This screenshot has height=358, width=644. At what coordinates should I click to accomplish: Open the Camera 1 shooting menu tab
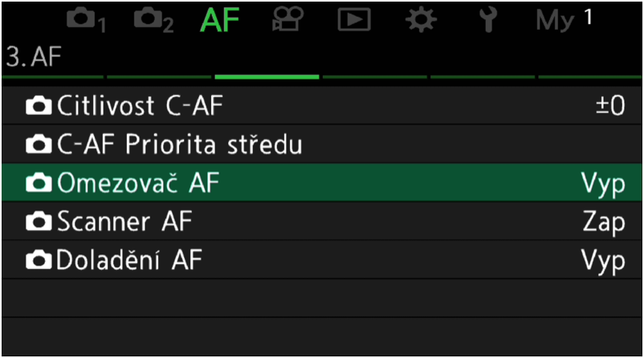[86, 21]
